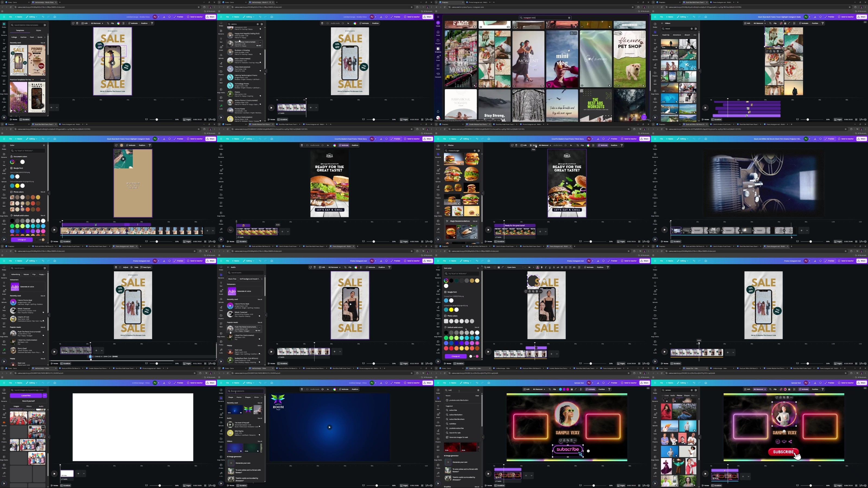Click the text color 'A' icon in toolbar
This screenshot has width=868, height=488.
537,267
